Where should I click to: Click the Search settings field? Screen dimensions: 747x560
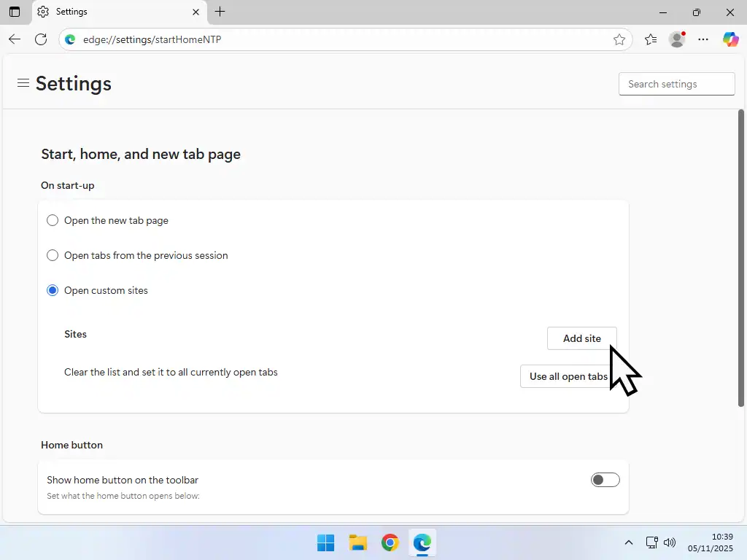point(676,83)
